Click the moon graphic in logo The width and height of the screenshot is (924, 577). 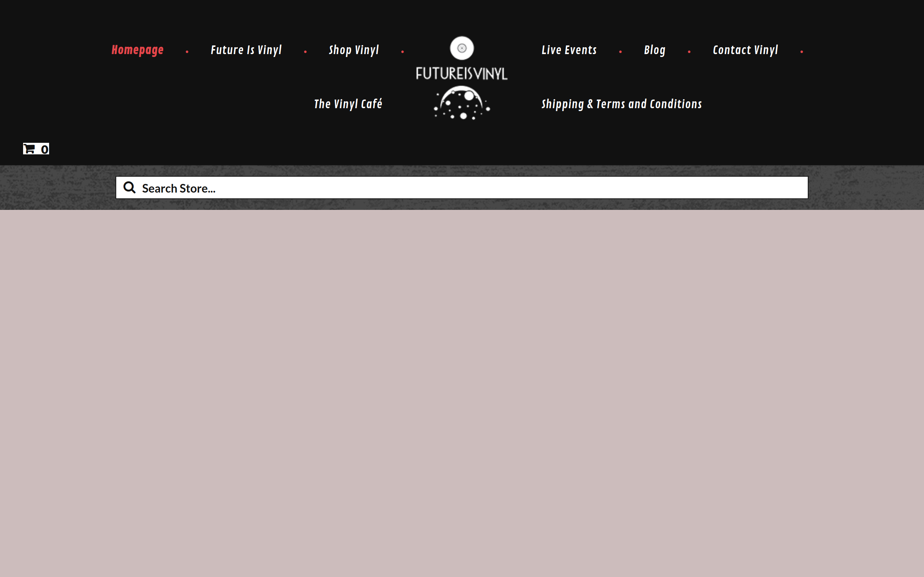pyautogui.click(x=462, y=103)
